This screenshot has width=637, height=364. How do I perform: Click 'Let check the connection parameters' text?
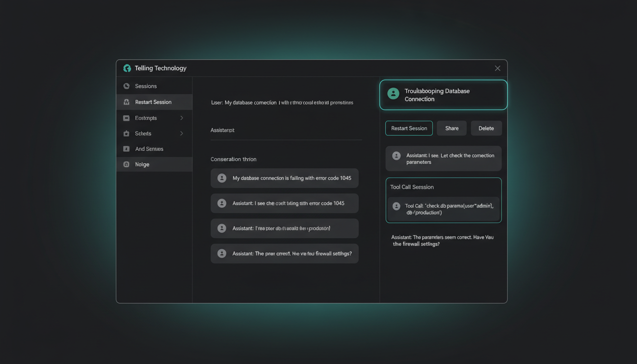point(450,159)
